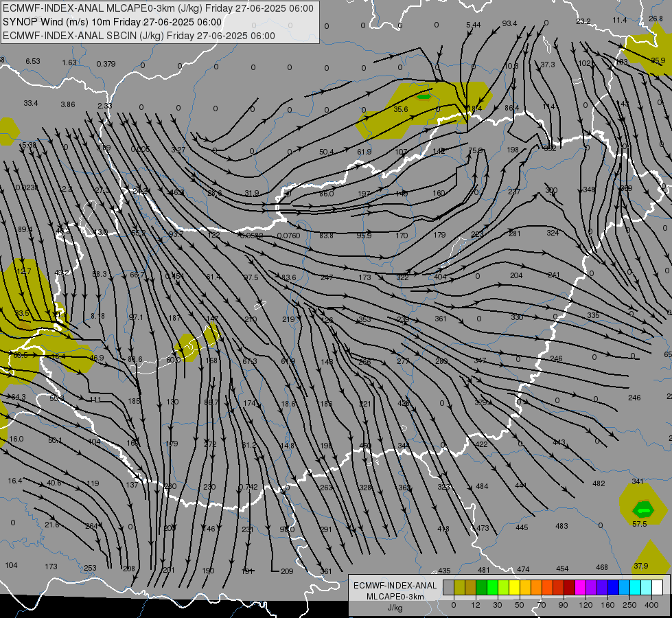Click the map value '209'
The width and height of the screenshot is (672, 618).
[x=287, y=571]
